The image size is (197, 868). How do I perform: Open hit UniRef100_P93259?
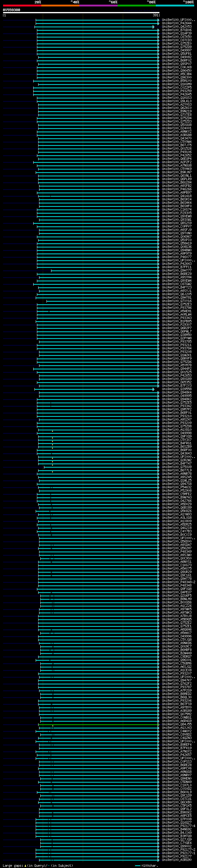(x=177, y=91)
